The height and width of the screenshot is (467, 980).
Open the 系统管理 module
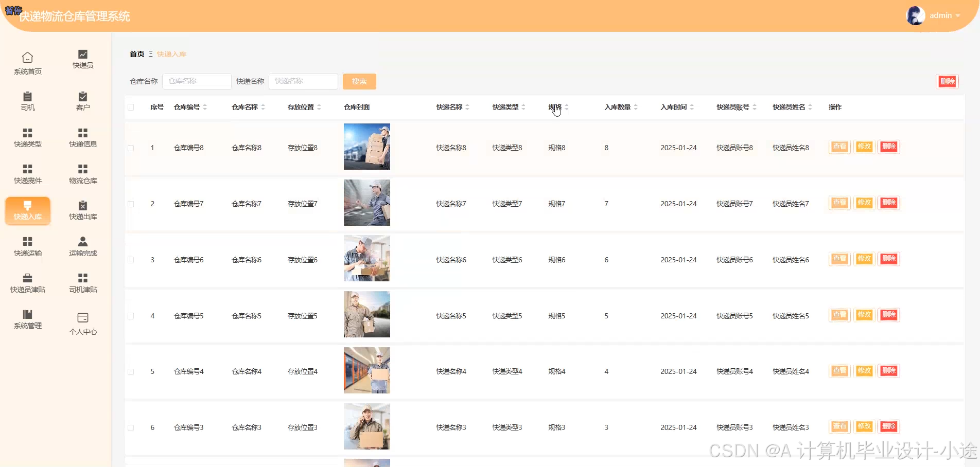pyautogui.click(x=27, y=320)
